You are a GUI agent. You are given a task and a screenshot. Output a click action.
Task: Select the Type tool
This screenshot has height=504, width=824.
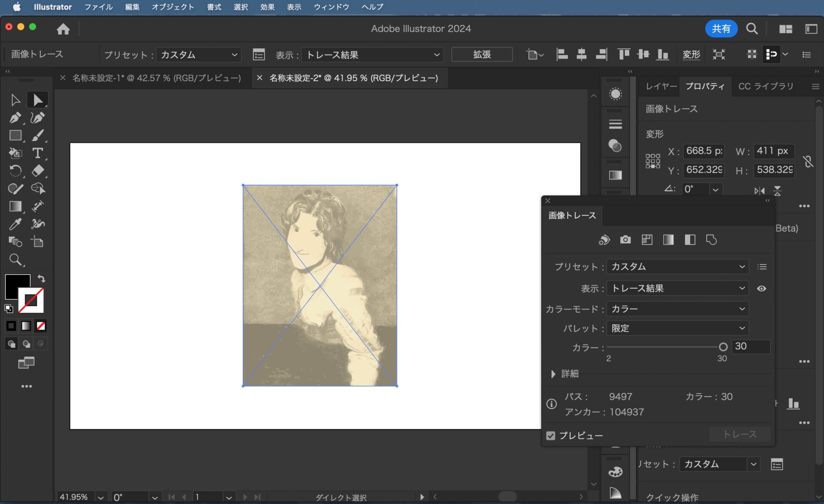(x=38, y=153)
